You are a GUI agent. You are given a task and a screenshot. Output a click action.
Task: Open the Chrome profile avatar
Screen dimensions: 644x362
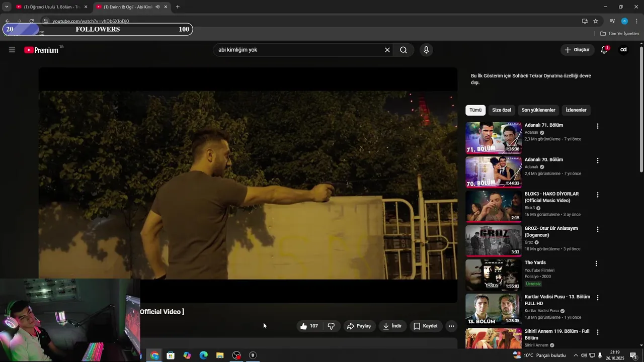click(624, 21)
